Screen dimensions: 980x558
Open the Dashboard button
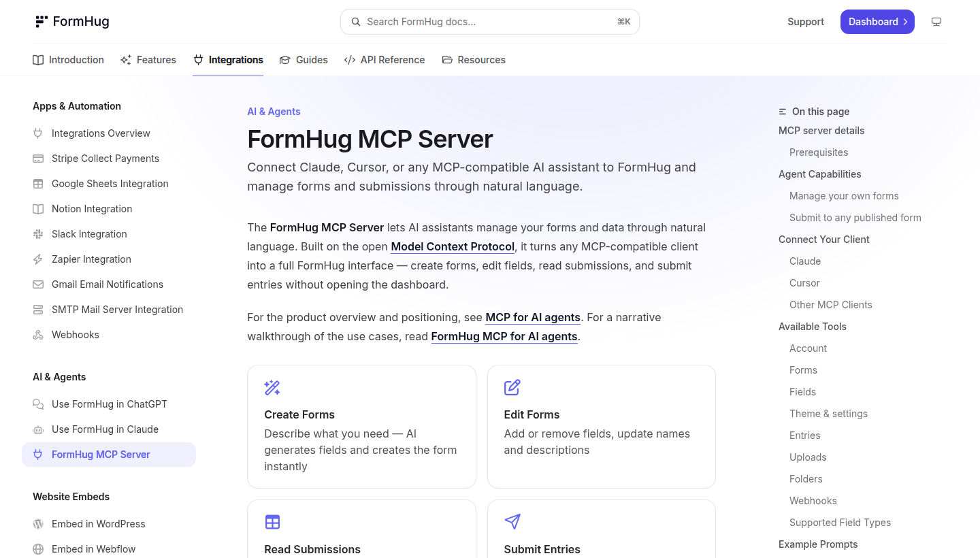pos(877,22)
